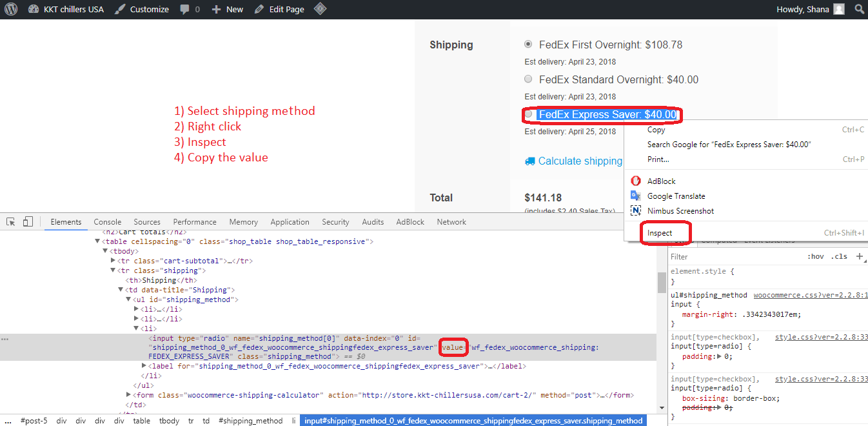Viewport: 868px width, 426px height.
Task: Open the Audits tab
Action: (373, 221)
